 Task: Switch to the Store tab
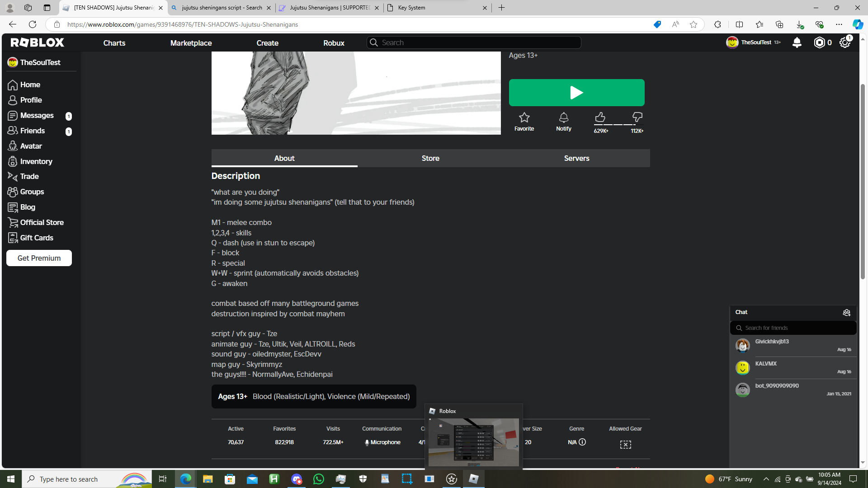(430, 158)
